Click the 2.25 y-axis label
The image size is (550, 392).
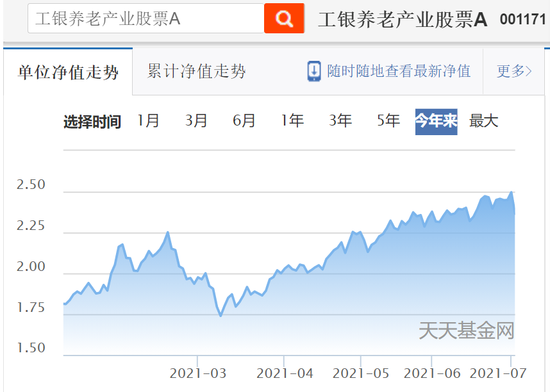(x=31, y=225)
